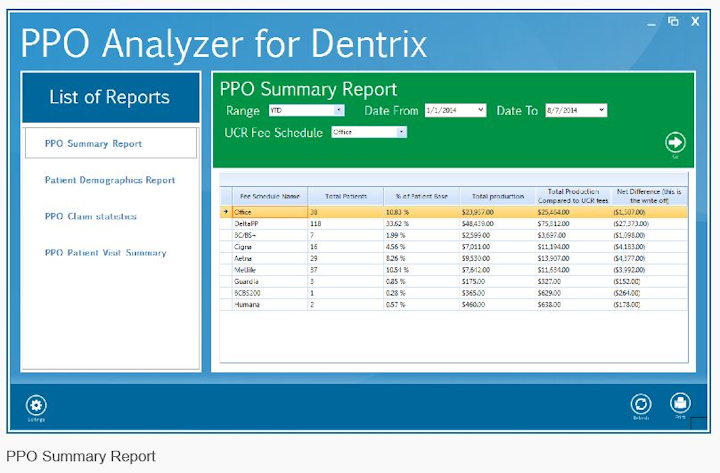Click Humana net difference ($178.00)

click(x=627, y=304)
